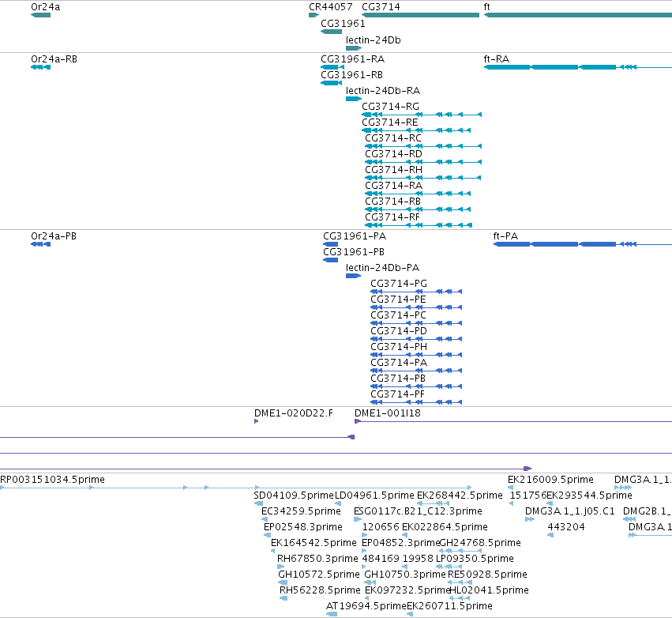Select EK164542.5prime EST label
This screenshot has width=672, height=618.
[x=313, y=544]
